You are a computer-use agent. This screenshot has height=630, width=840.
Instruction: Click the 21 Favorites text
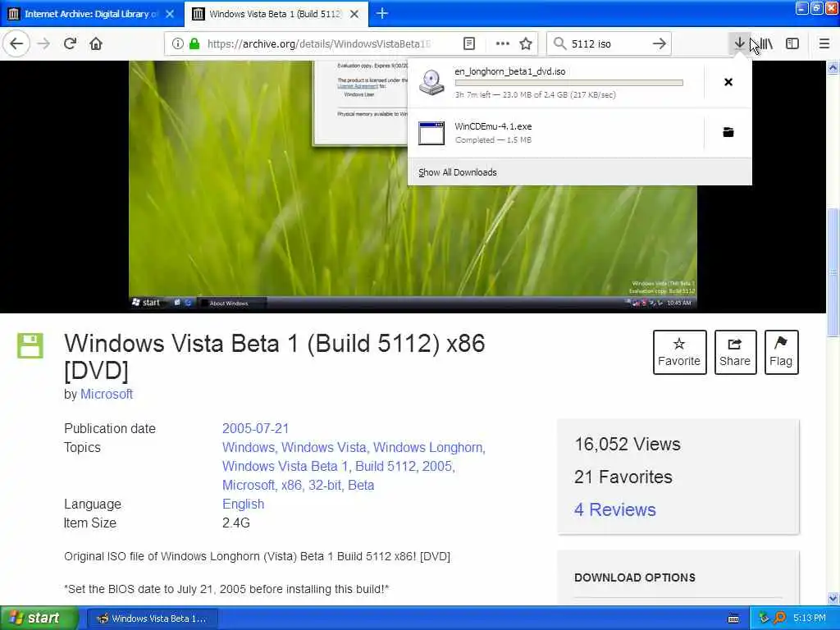pyautogui.click(x=623, y=477)
